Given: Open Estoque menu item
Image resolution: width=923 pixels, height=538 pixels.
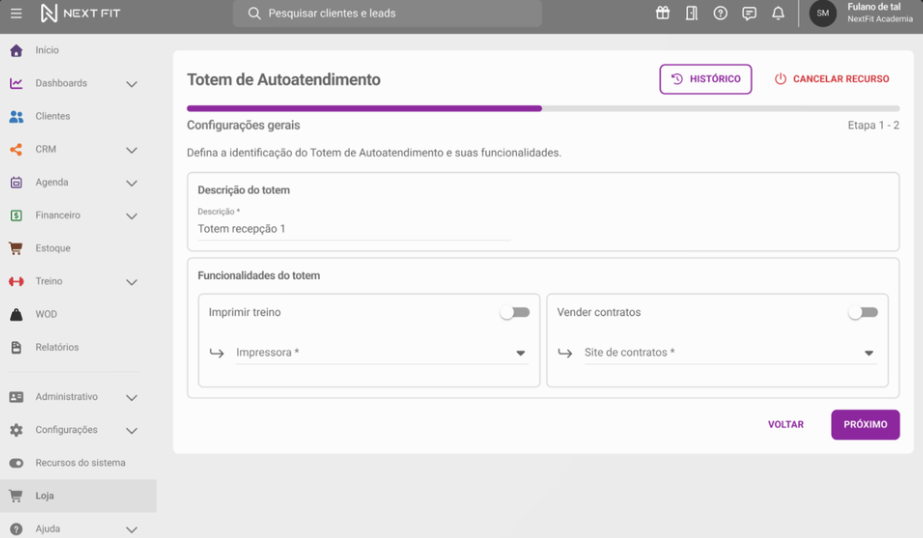Looking at the screenshot, I should coord(78,248).
